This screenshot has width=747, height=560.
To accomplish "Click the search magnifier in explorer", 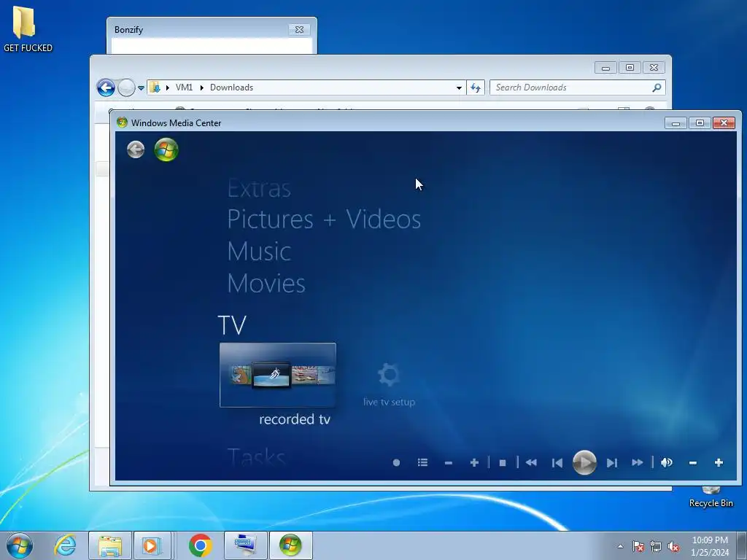I will [x=657, y=87].
